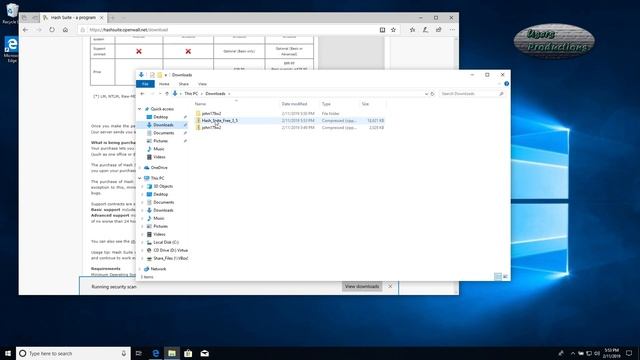The height and width of the screenshot is (360, 640).
Task: Open CD Drive (D:) in sidebar
Action: (170, 251)
